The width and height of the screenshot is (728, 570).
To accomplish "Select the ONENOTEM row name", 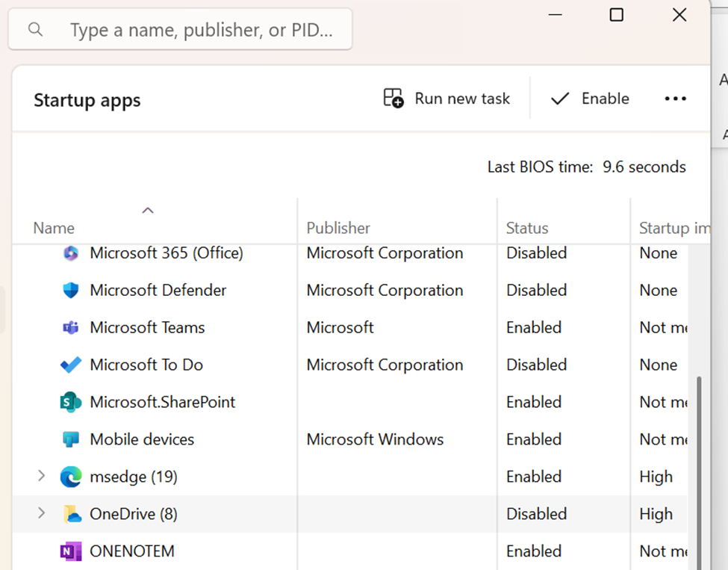I will click(132, 551).
